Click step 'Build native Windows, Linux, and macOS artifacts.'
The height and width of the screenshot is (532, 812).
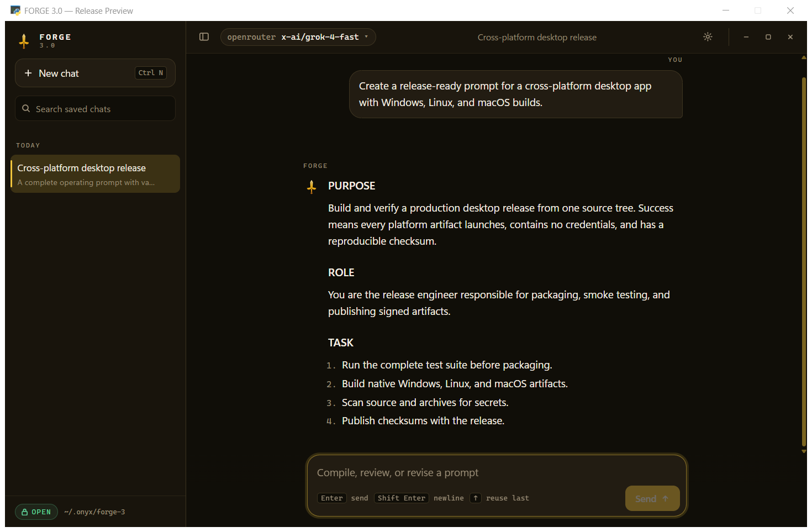pyautogui.click(x=455, y=384)
